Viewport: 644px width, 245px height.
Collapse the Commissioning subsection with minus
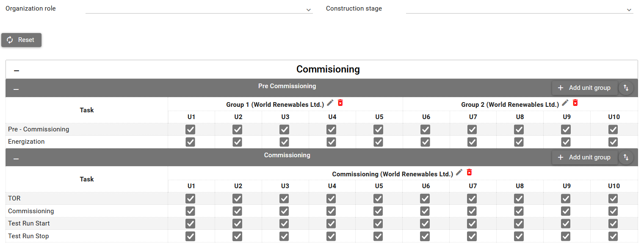[16, 159]
